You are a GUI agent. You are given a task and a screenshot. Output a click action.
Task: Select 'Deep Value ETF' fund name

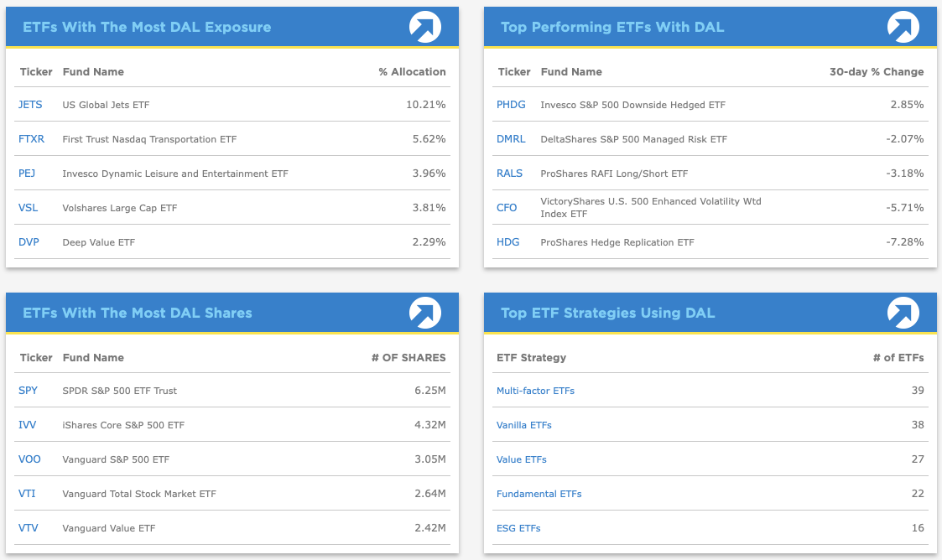click(x=98, y=242)
